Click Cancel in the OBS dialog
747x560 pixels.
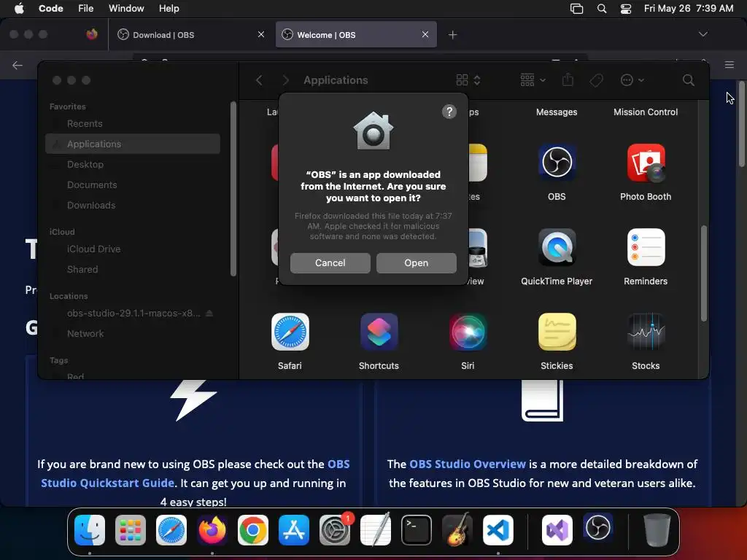tap(330, 262)
